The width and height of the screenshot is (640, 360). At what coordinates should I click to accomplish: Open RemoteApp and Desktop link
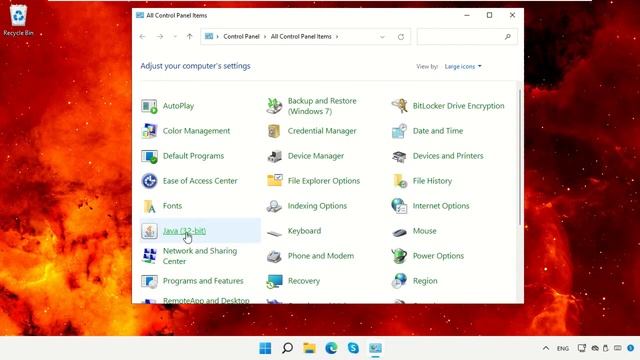pyautogui.click(x=206, y=300)
